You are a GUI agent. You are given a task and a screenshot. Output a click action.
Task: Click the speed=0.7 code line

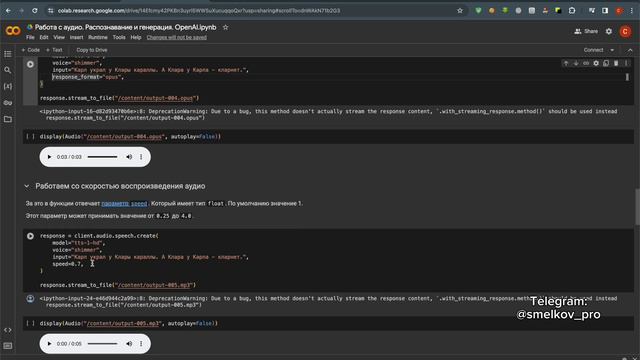coord(67,264)
